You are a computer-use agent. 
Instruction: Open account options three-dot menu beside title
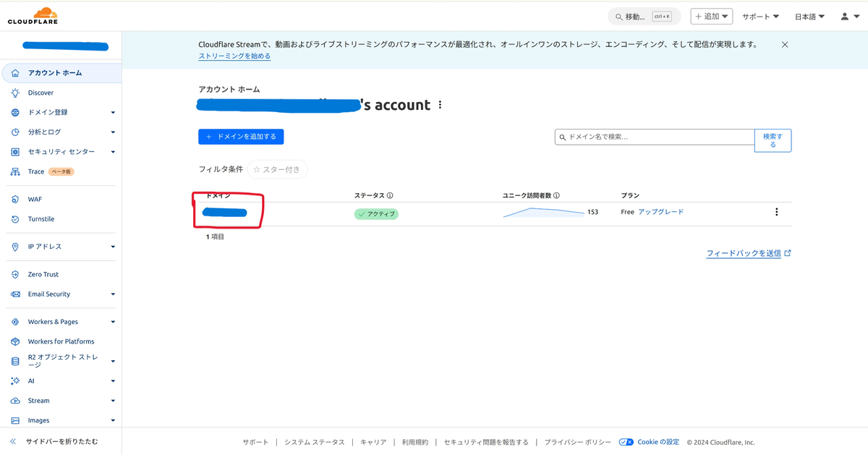point(440,105)
